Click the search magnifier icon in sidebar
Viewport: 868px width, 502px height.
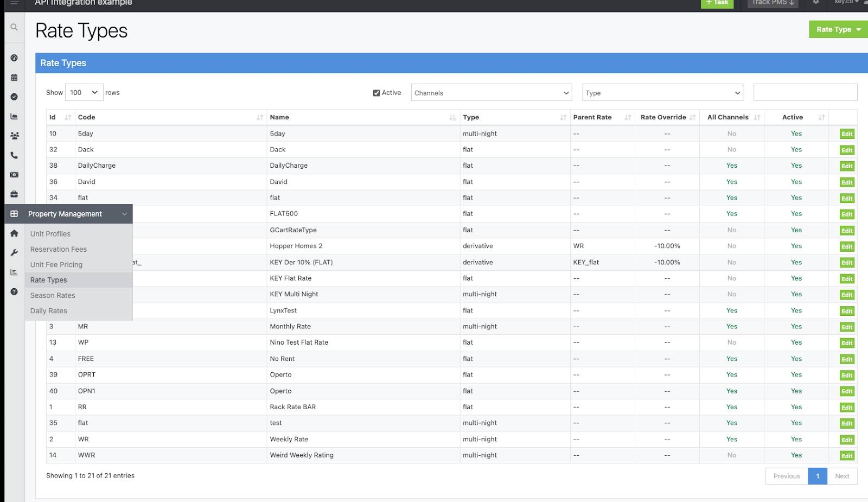[14, 27]
